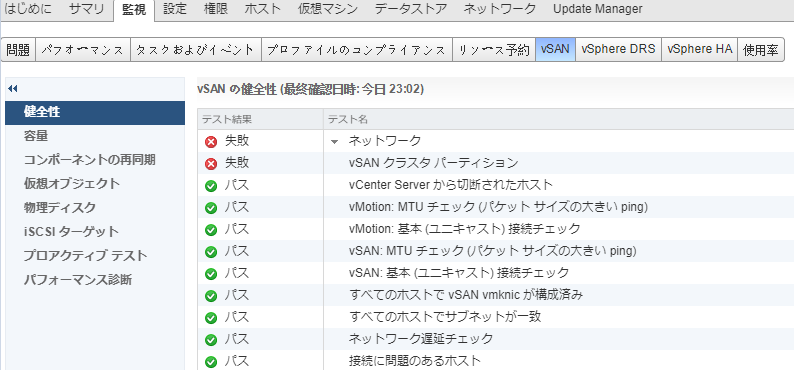Screen dimensions: 794x370
Task: Open the ホスト tab
Action: [262, 9]
